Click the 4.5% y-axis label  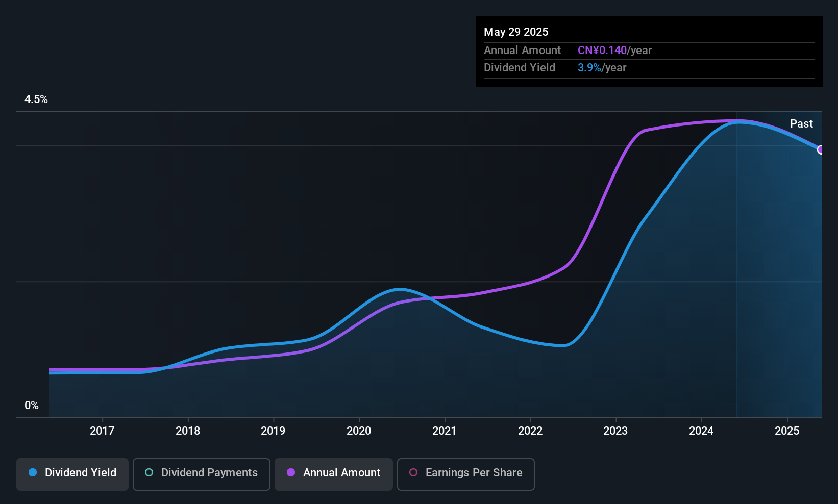(x=36, y=99)
